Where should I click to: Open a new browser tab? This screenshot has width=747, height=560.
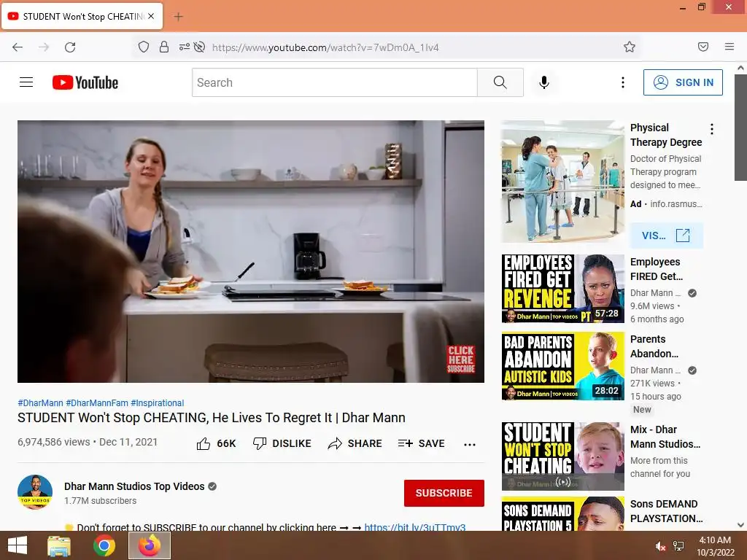[178, 17]
